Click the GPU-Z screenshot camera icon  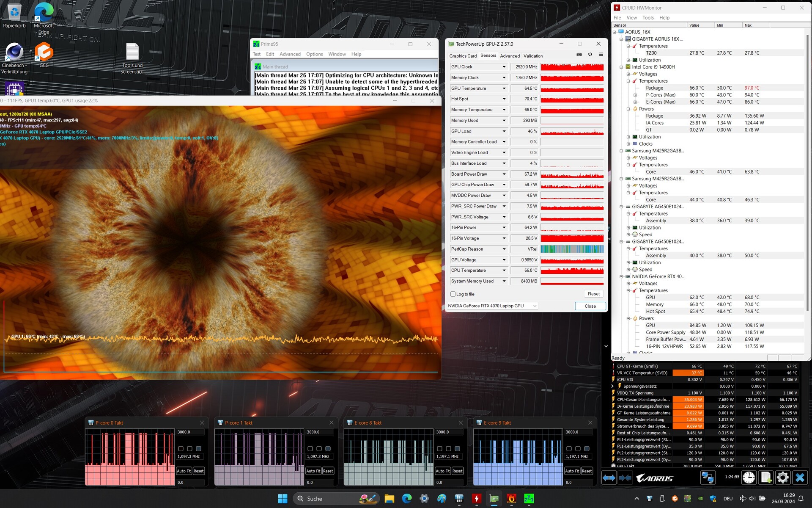579,55
